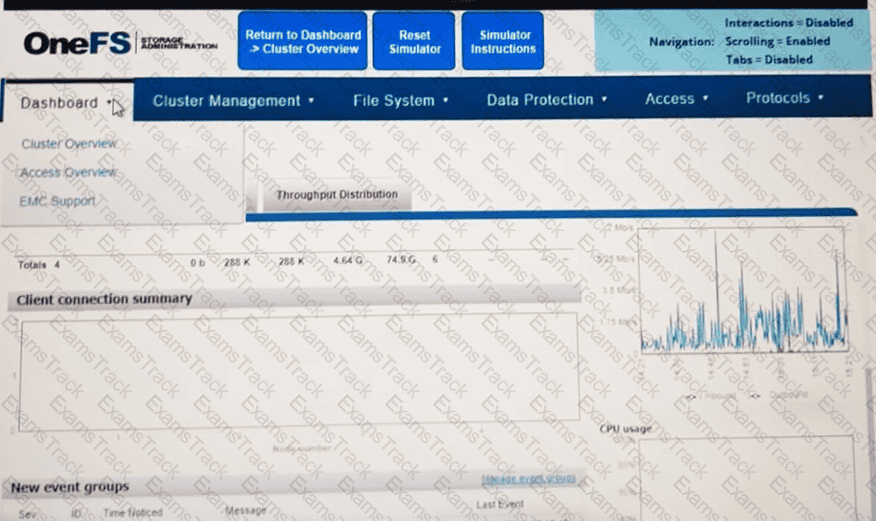
Task: Open the Access menu
Action: click(677, 99)
